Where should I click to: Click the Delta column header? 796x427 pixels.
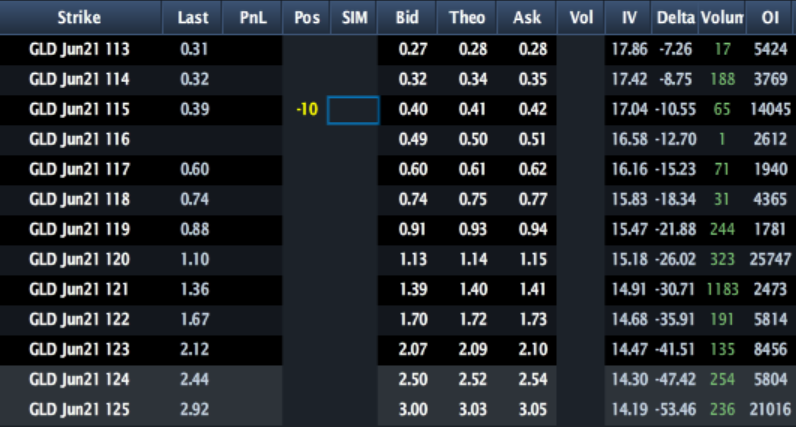[675, 18]
